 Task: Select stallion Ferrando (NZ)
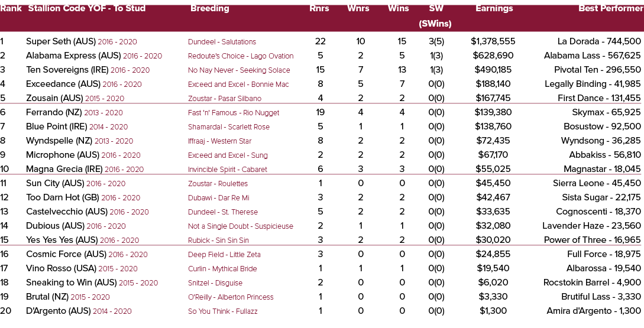(x=54, y=112)
